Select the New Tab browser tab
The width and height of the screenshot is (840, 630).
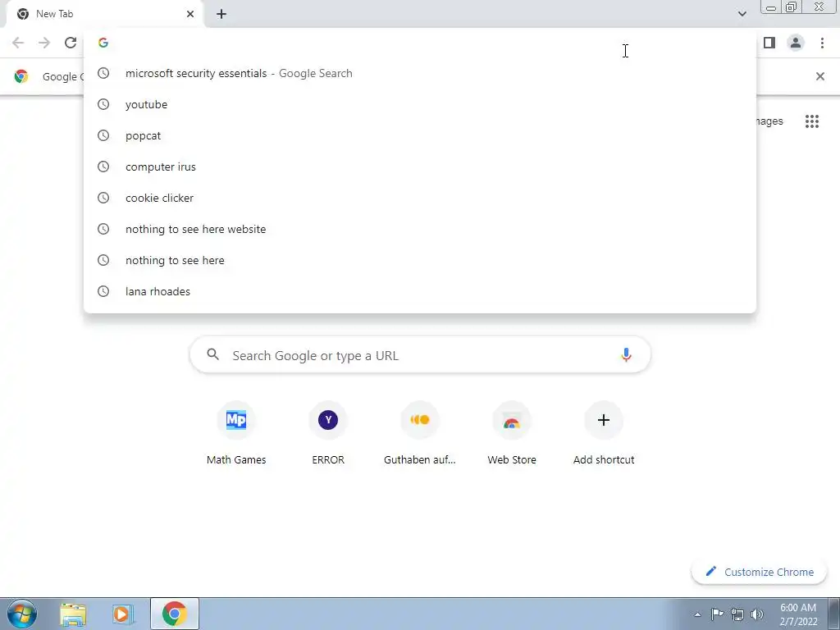pos(104,14)
